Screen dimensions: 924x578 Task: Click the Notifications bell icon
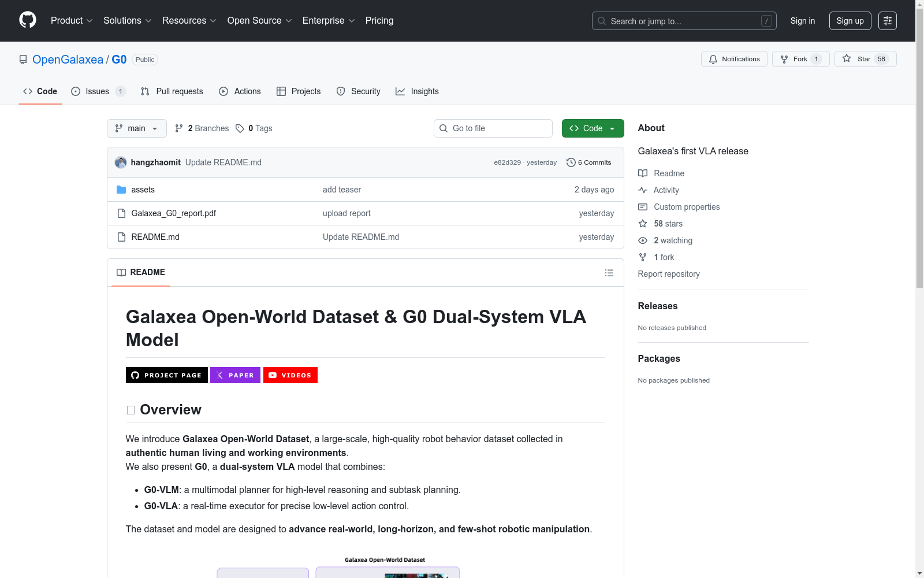click(x=713, y=59)
